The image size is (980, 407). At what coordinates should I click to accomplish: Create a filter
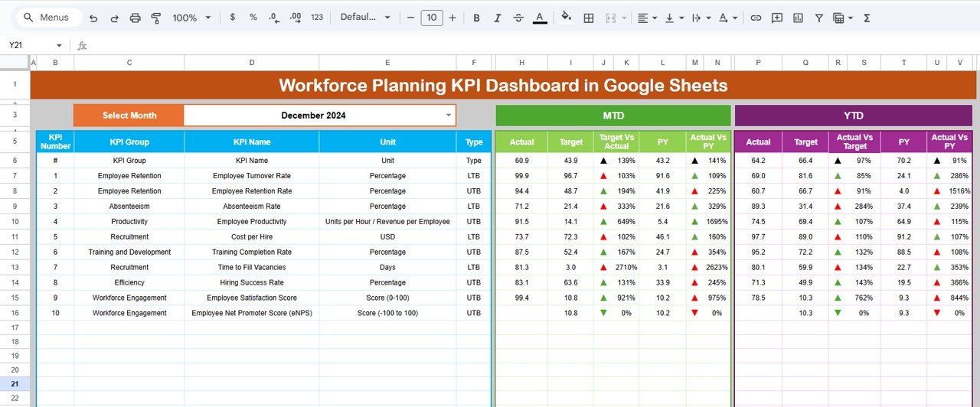coord(818,18)
